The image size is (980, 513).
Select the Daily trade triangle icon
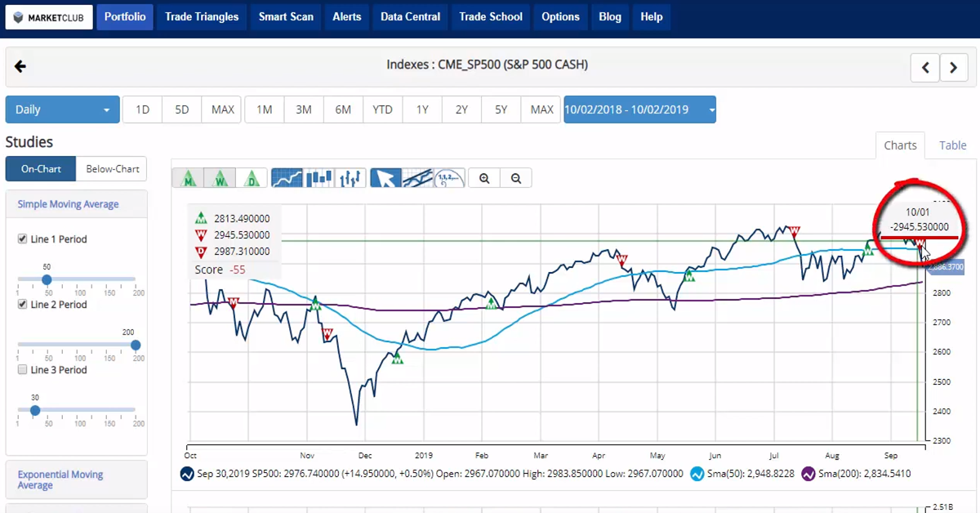pos(252,177)
